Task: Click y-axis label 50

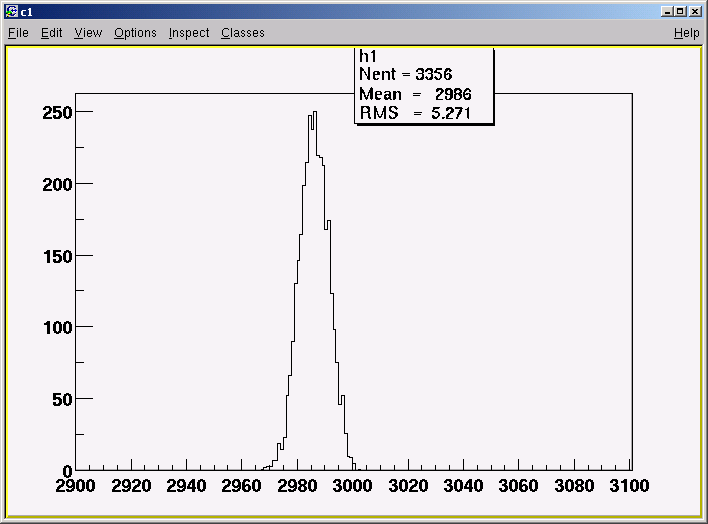Action: click(62, 400)
